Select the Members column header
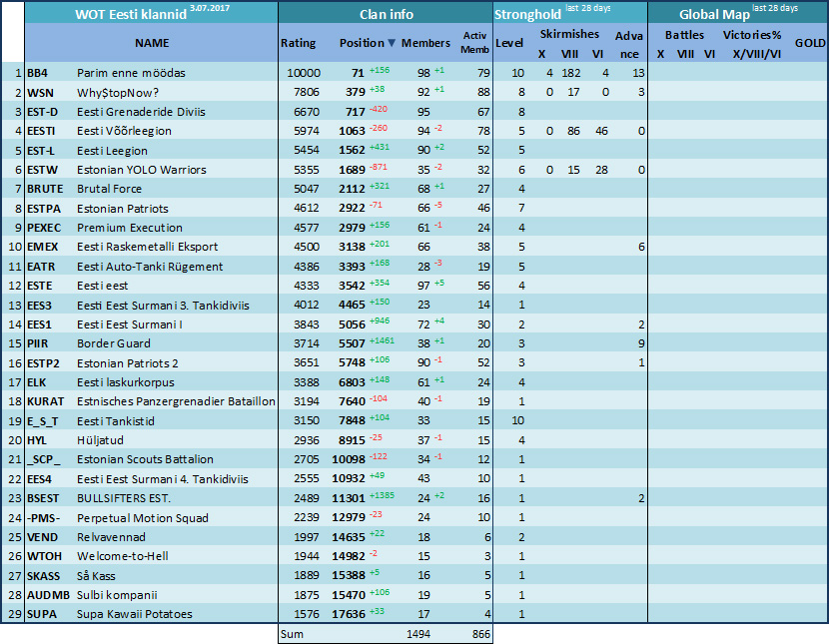829x644 pixels. 425,43
